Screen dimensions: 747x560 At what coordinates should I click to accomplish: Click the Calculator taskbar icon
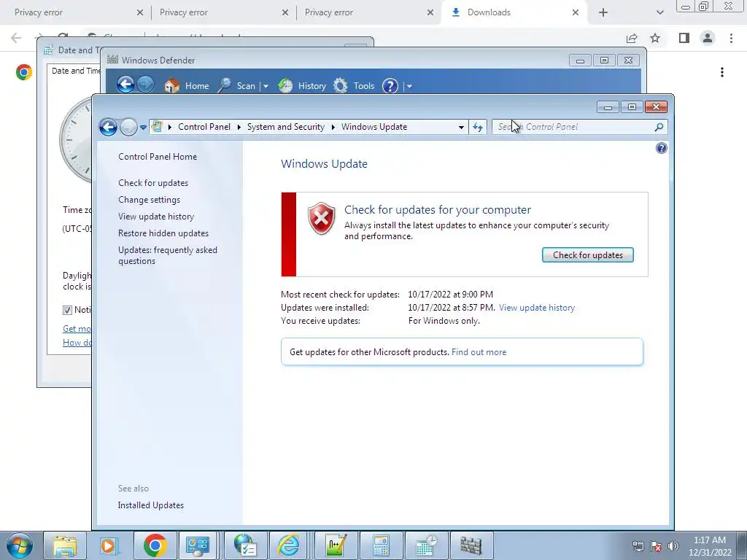(381, 545)
